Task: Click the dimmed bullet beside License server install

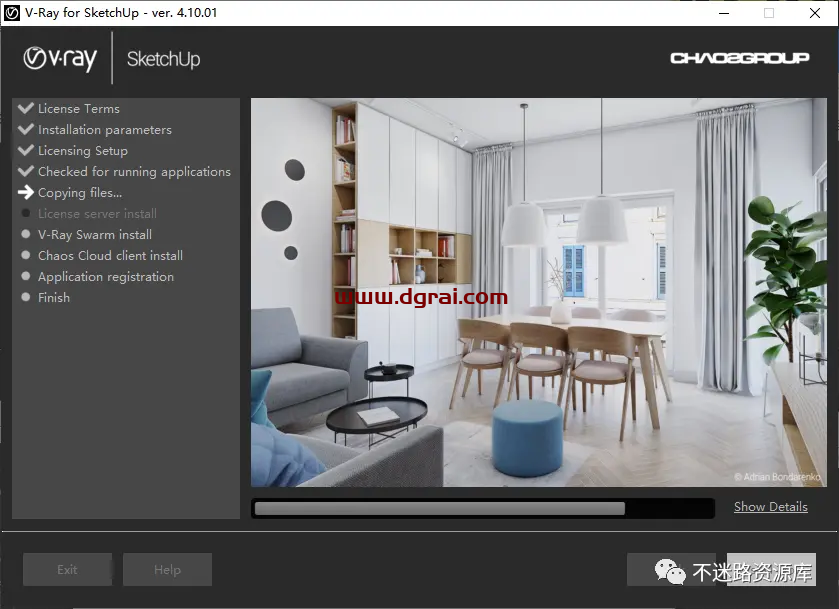Action: (25, 213)
